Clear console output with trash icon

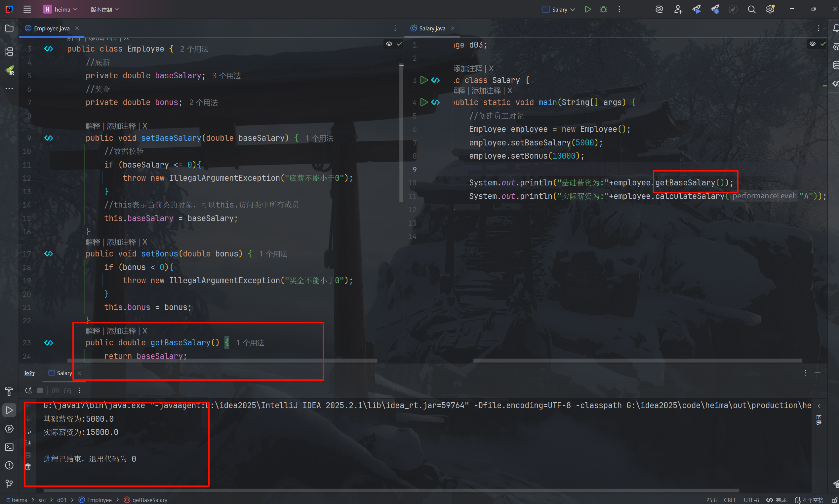[x=28, y=467]
